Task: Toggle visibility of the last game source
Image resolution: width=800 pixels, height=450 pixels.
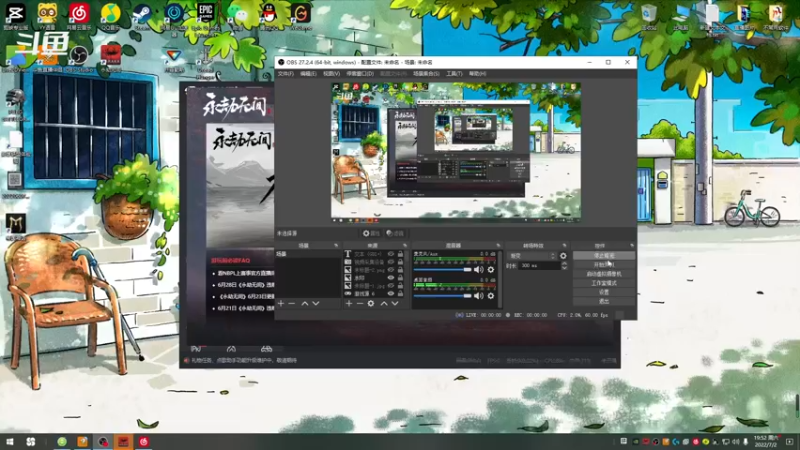Action: coord(391,293)
